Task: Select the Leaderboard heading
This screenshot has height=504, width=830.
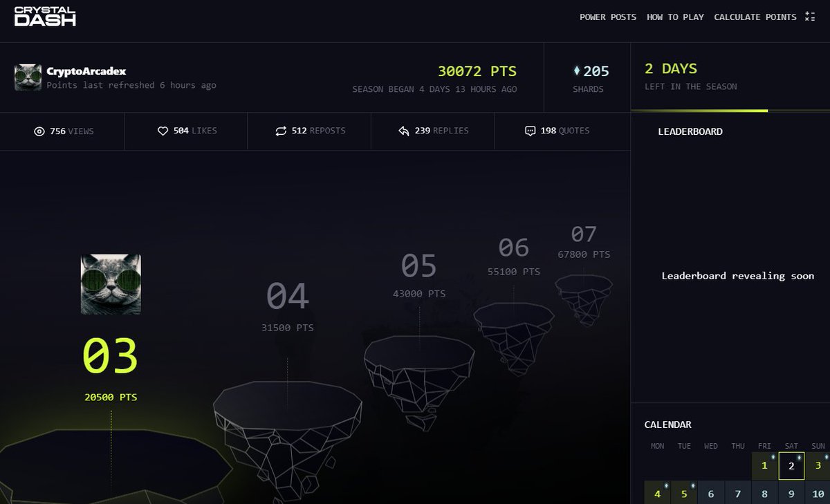Action: [690, 131]
